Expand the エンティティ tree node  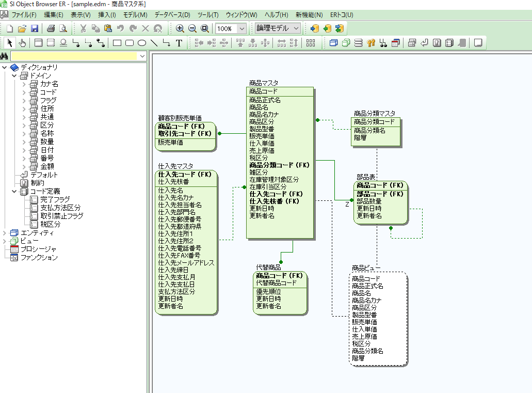5,233
